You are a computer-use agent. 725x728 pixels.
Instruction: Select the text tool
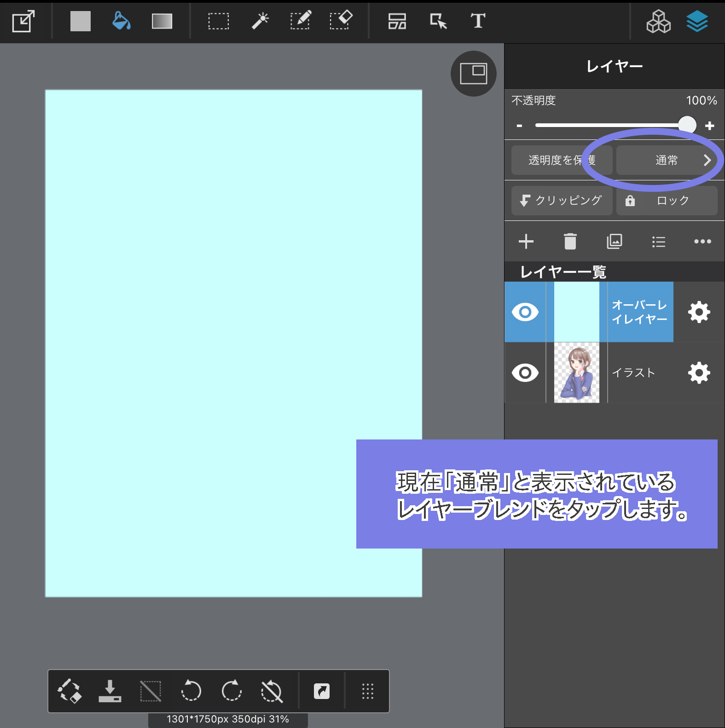pos(478,21)
